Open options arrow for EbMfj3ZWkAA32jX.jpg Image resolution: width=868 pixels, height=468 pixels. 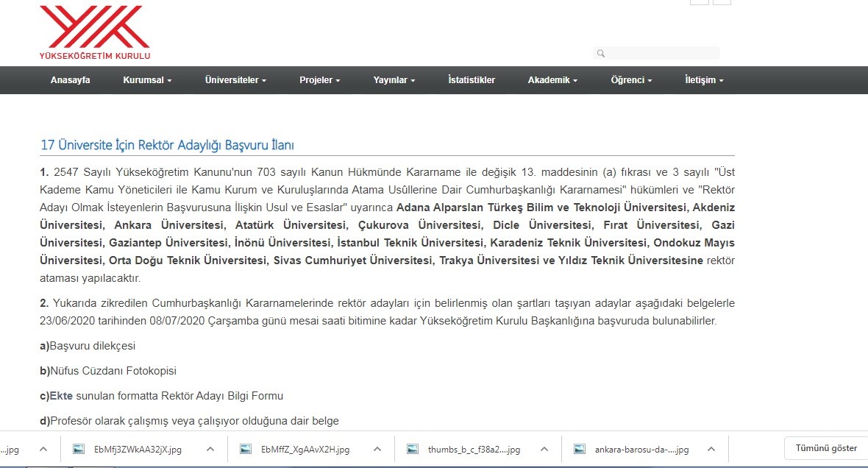pyautogui.click(x=210, y=449)
